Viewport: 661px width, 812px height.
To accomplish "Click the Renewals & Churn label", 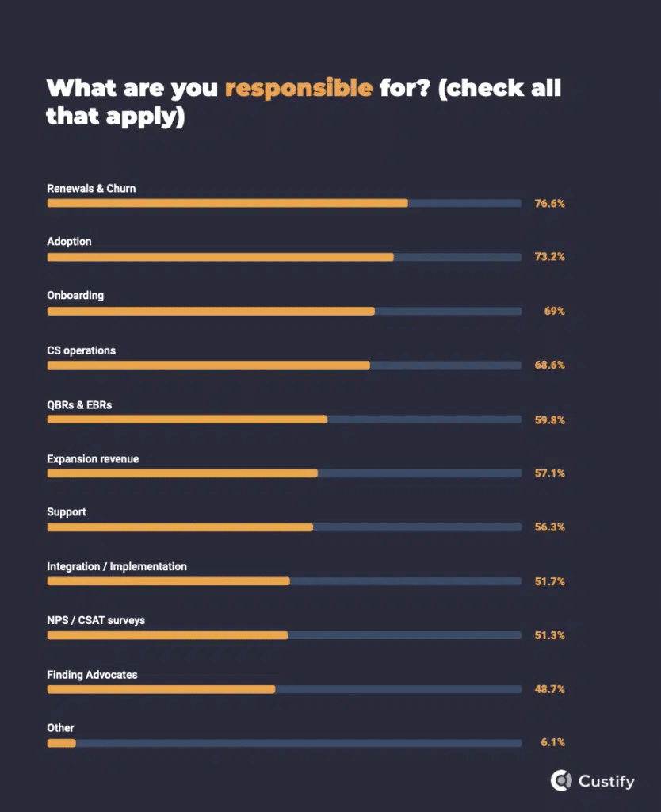I will click(x=91, y=189).
